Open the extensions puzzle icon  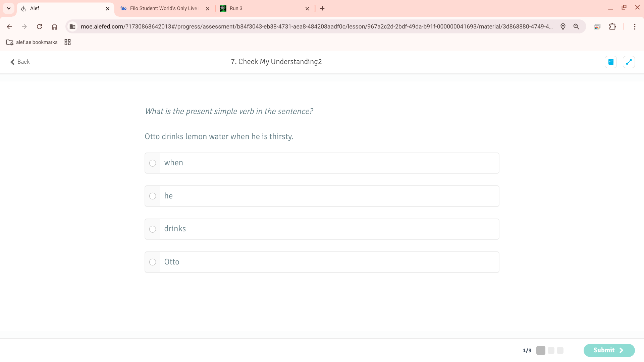click(612, 26)
